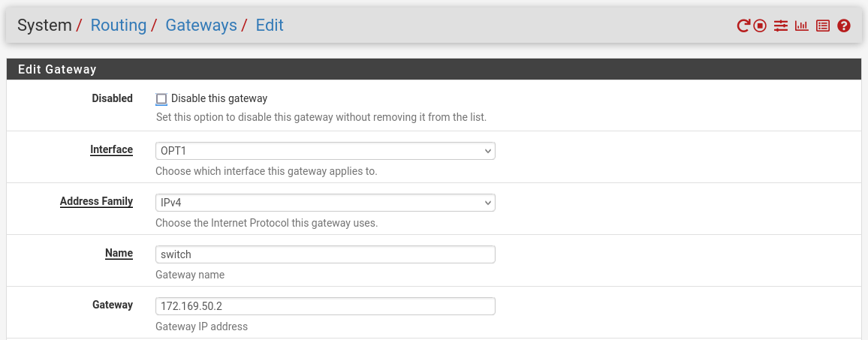Open help via the question mark icon
The height and width of the screenshot is (340, 868).
pos(844,26)
